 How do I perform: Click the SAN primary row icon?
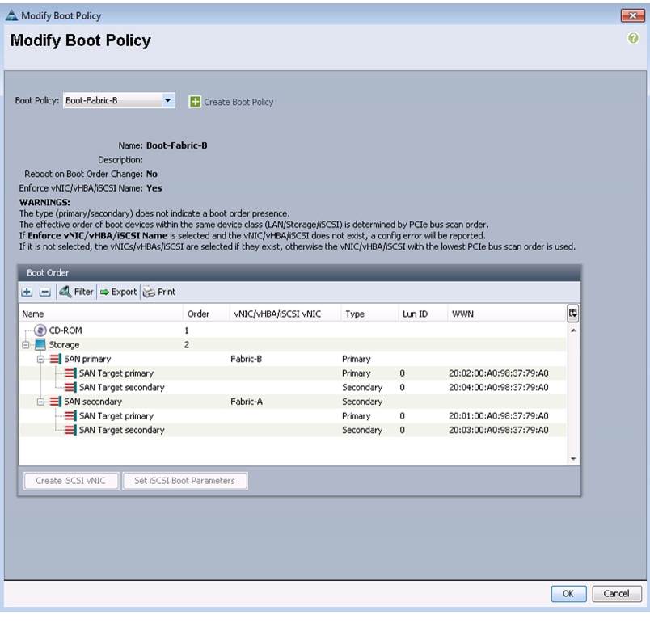55,359
